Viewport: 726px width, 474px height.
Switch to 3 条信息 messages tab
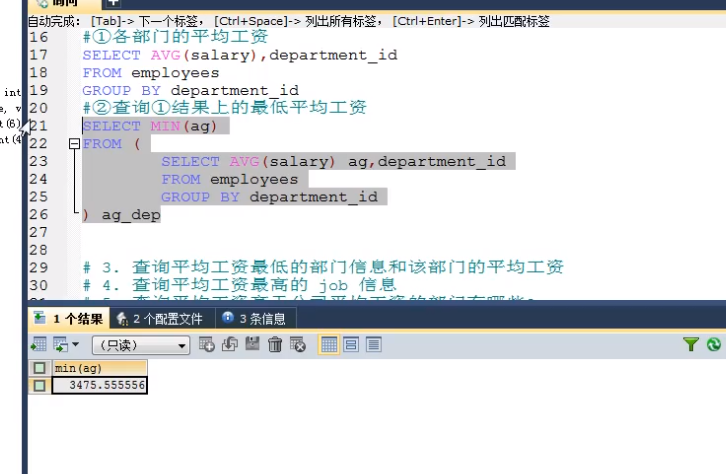pyautogui.click(x=254, y=318)
